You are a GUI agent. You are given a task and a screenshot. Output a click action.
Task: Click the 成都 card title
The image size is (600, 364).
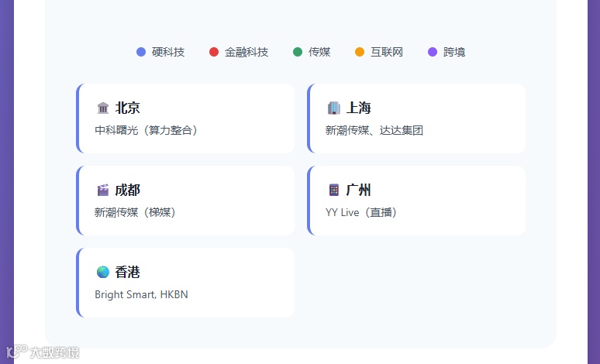tap(128, 190)
